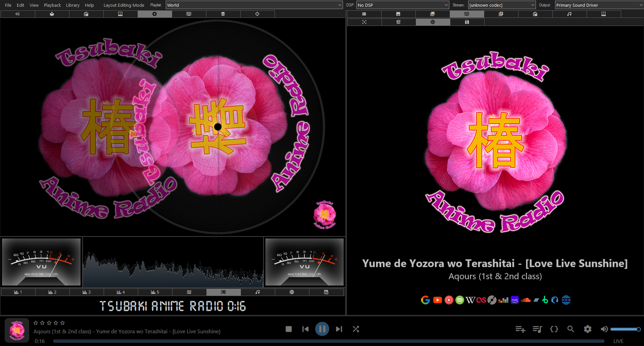Select the left panel's database tab icon
644x346 pixels.
point(223,14)
